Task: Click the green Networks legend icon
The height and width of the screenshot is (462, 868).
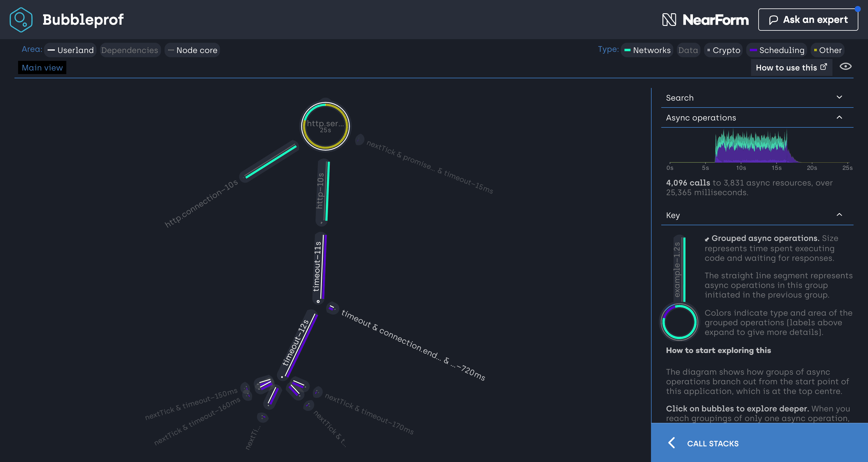Action: 627,50
